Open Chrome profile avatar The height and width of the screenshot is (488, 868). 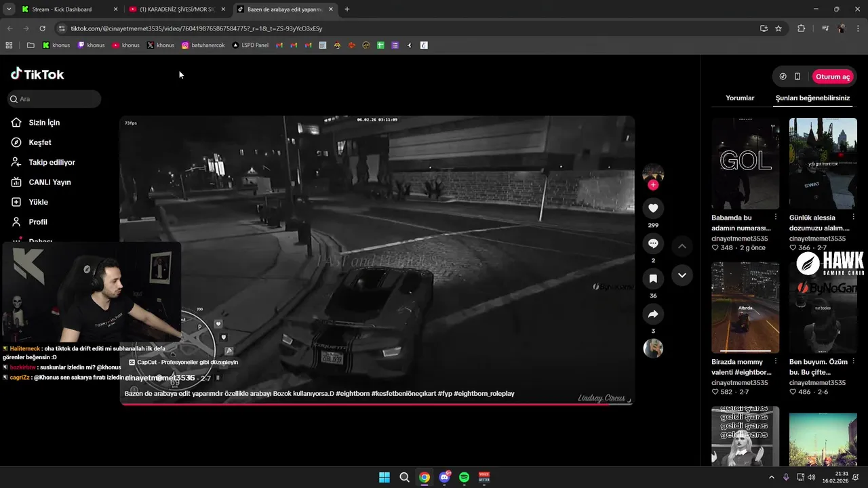[842, 28]
